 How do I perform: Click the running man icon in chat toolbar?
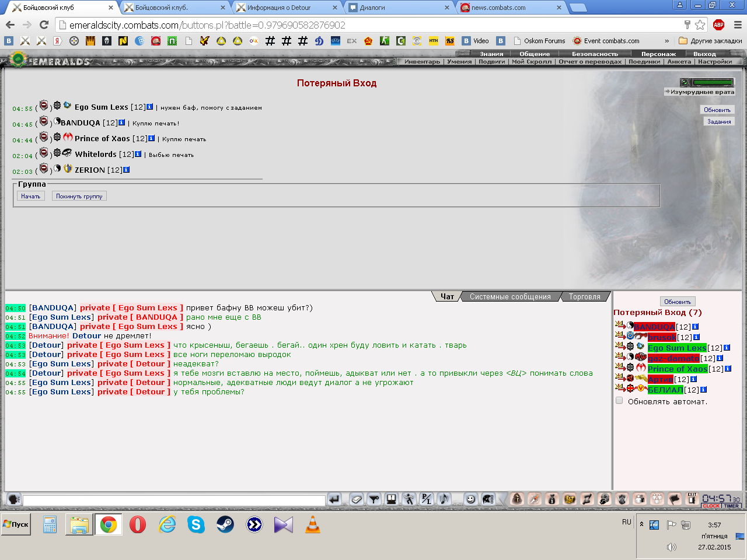409,499
